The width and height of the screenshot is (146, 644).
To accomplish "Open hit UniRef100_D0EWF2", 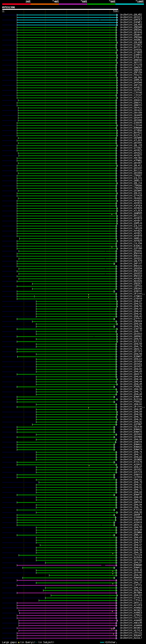I will [131, 22].
